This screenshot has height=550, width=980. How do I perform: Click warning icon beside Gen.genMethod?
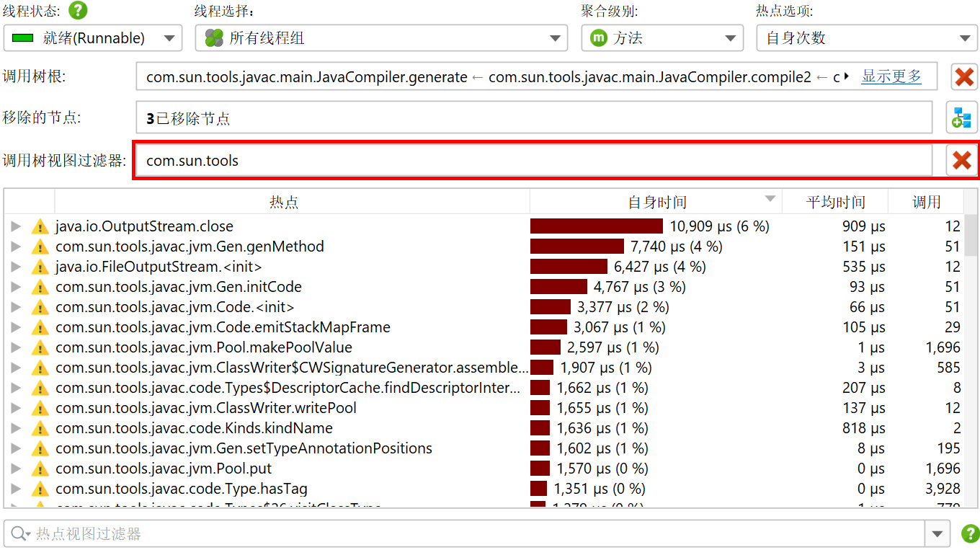click(40, 247)
